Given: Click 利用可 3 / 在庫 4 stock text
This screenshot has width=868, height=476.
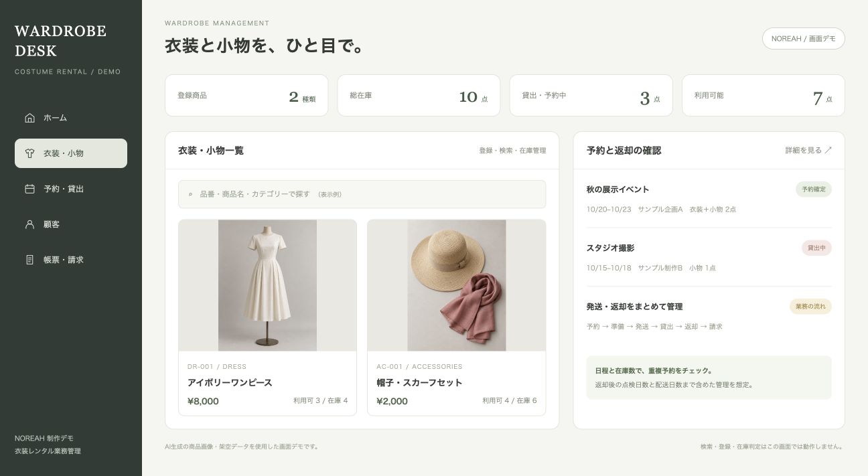Looking at the screenshot, I should coord(320,401).
